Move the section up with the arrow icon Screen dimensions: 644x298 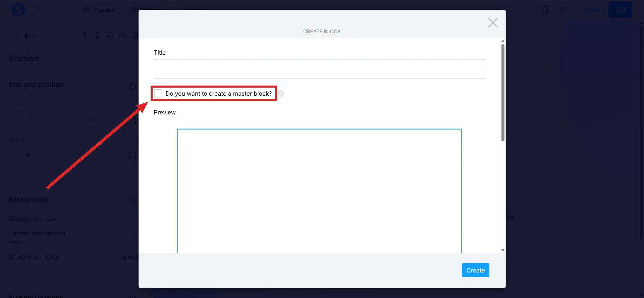[85, 36]
